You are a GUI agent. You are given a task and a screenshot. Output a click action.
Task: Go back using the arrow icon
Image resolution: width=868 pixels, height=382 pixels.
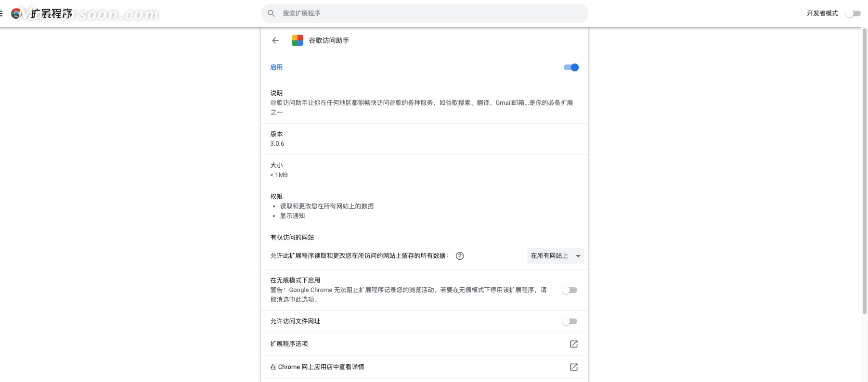(275, 40)
